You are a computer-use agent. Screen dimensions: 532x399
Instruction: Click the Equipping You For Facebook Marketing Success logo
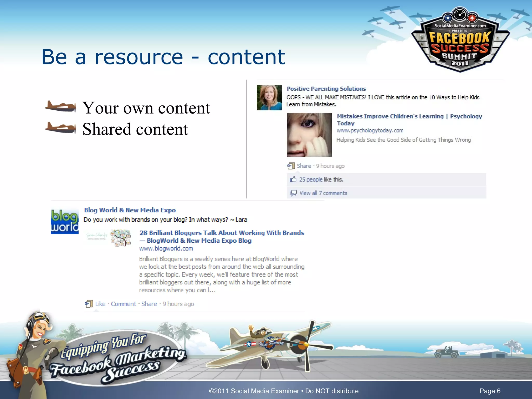tap(118, 358)
